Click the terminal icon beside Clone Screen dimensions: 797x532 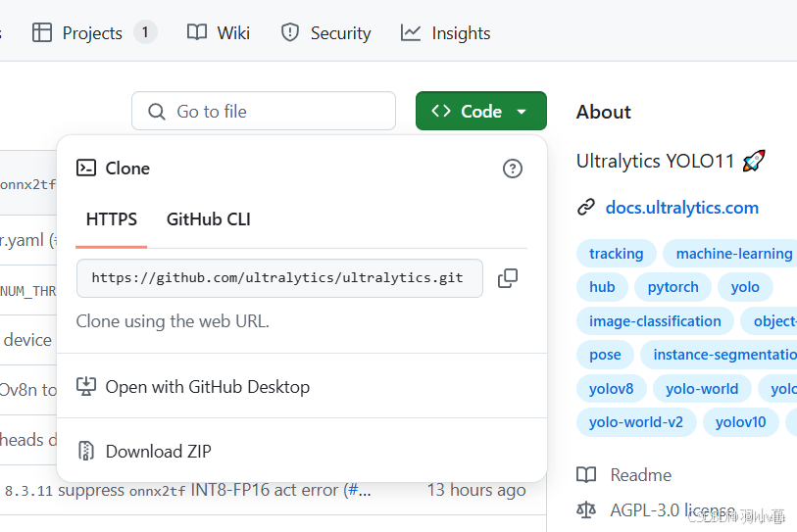[86, 168]
